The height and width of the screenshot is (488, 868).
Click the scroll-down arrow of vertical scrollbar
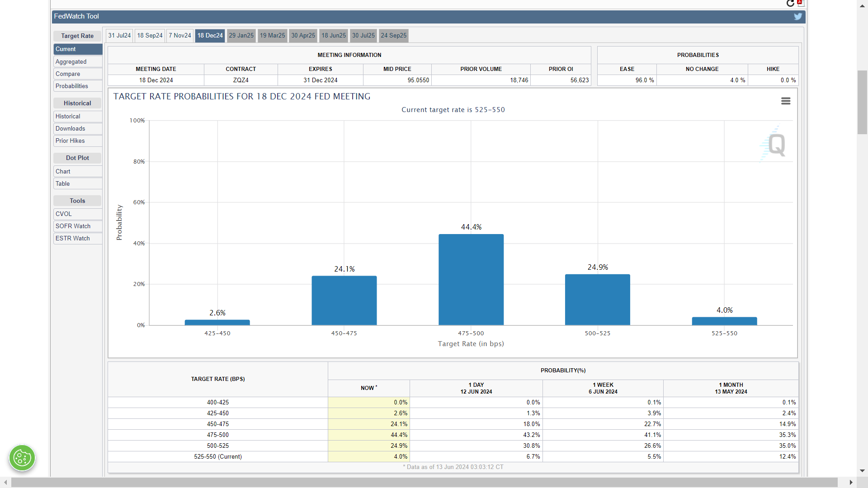tap(863, 471)
